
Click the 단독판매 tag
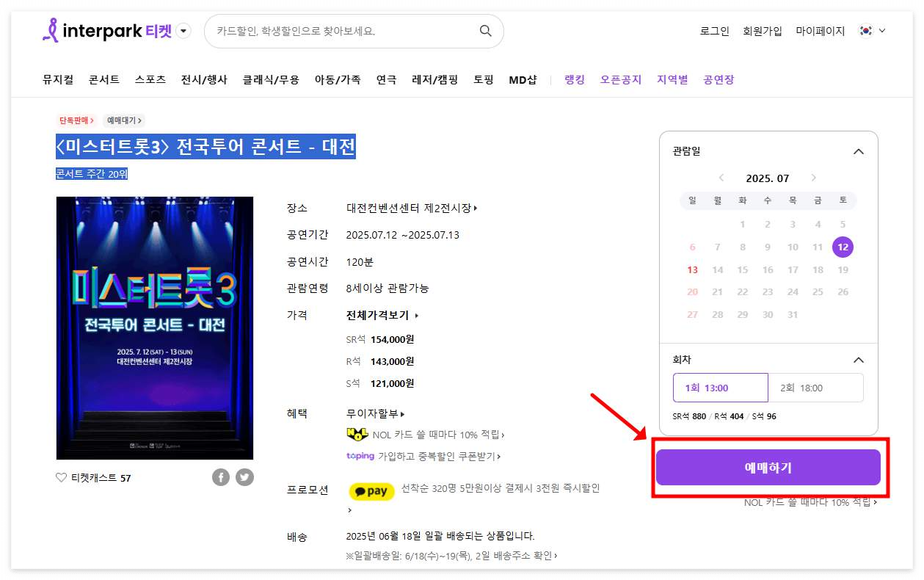pyautogui.click(x=77, y=120)
